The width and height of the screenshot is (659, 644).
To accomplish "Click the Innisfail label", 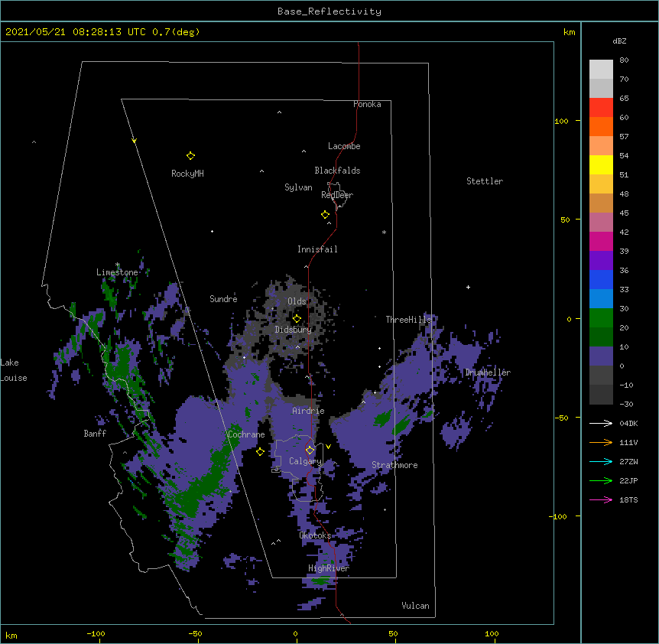I will [x=317, y=249].
